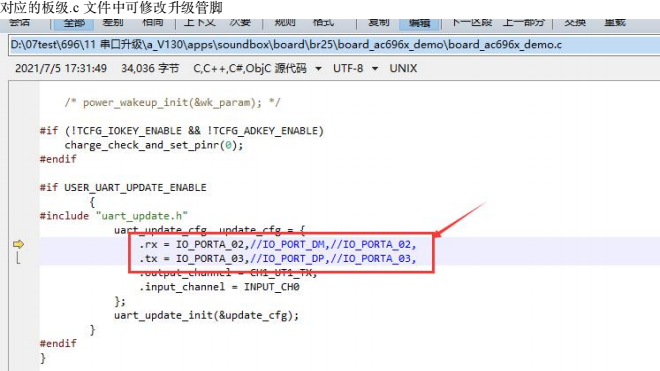Jump to 上一部分 (previous section)
Screen dimensions: 660x371
coord(524,22)
